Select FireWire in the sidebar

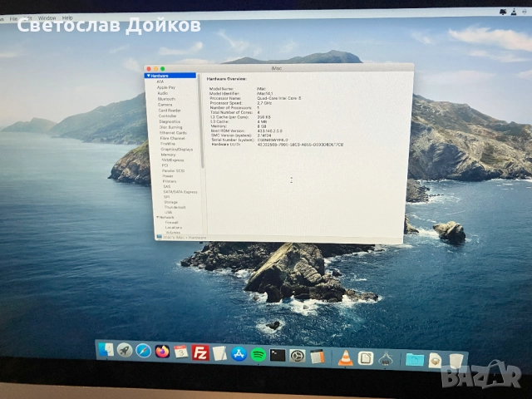(168, 144)
